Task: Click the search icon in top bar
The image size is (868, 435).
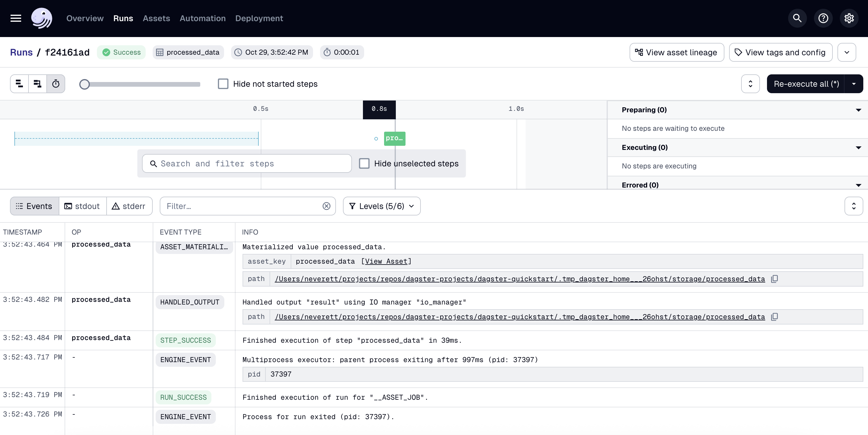Action: coord(797,18)
